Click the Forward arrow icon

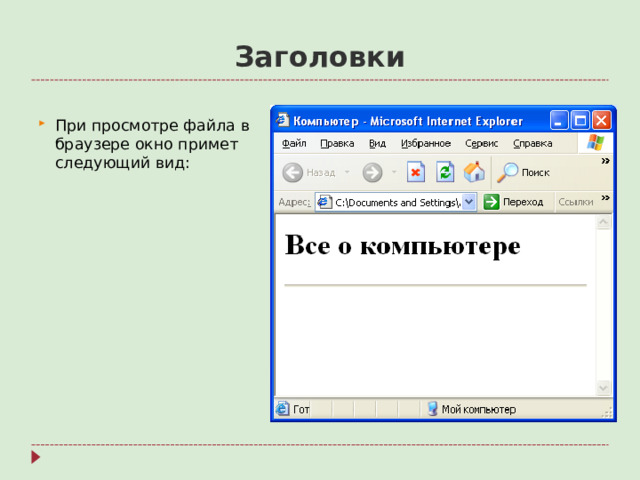click(372, 172)
